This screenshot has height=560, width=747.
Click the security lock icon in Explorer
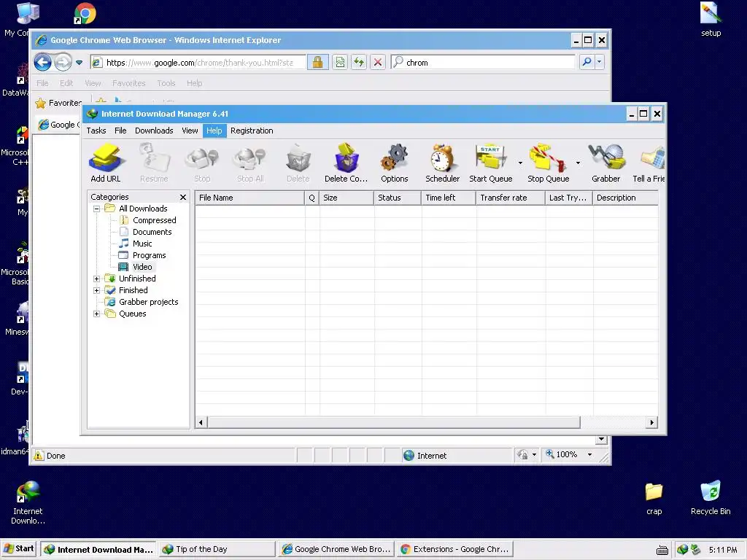[318, 63]
